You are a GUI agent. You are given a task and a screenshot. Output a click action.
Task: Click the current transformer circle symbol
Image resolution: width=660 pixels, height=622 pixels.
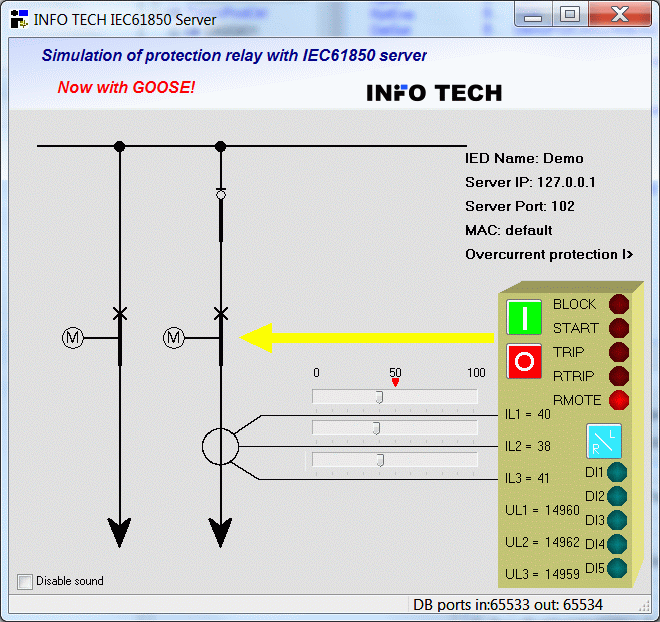coord(220,447)
